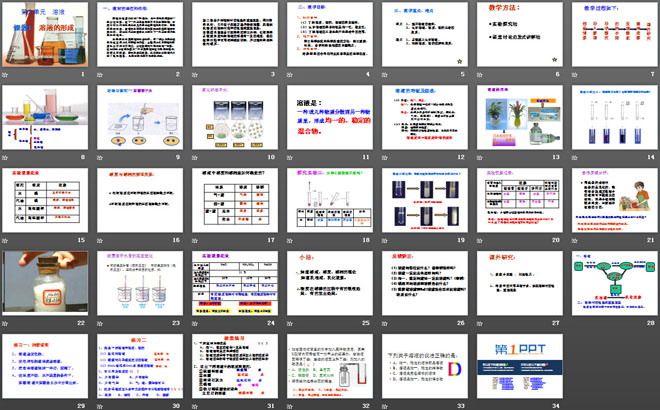This screenshot has width=660, height=410.
Task: Click the animation star under slide 20
Action: coord(479,240)
